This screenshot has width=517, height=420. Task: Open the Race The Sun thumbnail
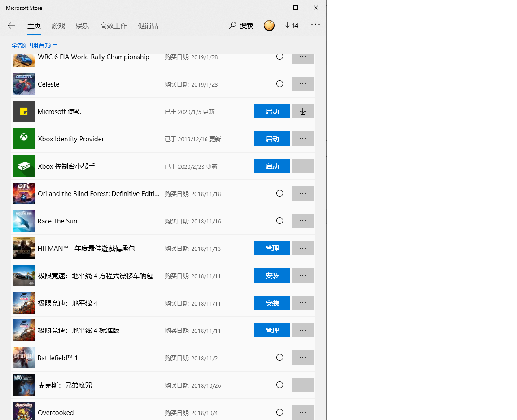tap(24, 221)
